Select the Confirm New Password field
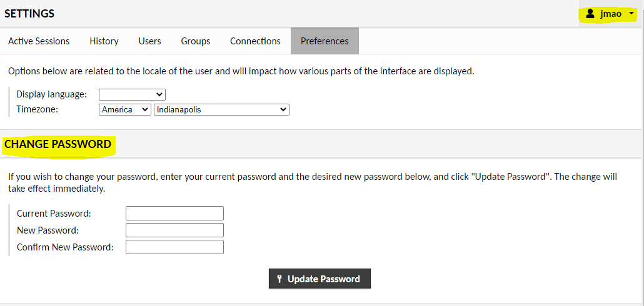 (174, 247)
